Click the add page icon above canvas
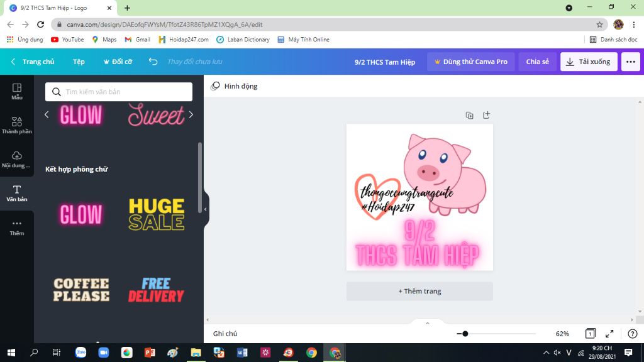 (x=486, y=115)
